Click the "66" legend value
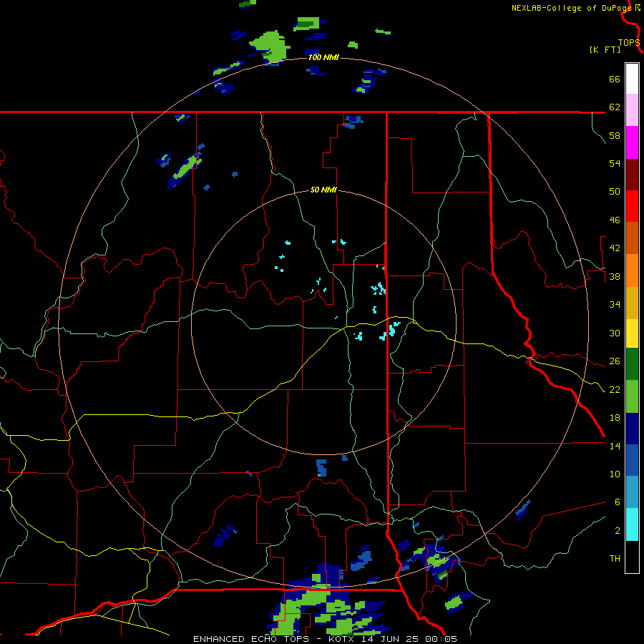This screenshot has height=644, width=644. 615,79
